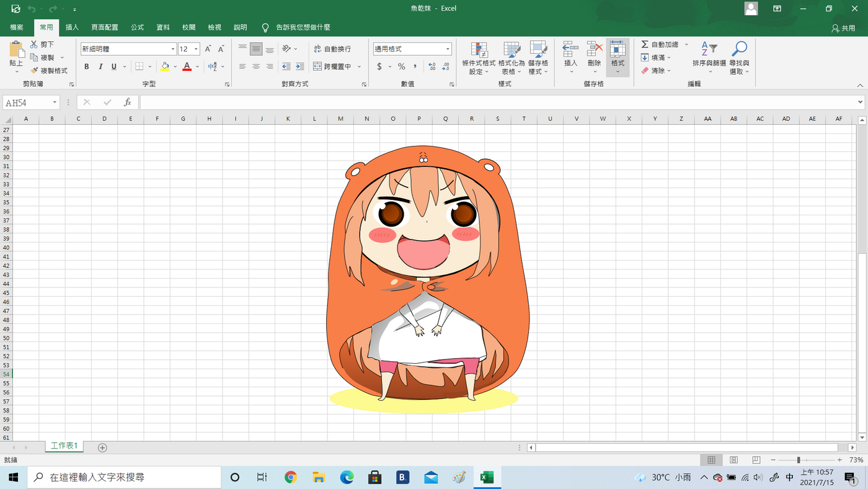Screen dimensions: 868x489
Task: Increase font size with large A
Action: [x=208, y=49]
